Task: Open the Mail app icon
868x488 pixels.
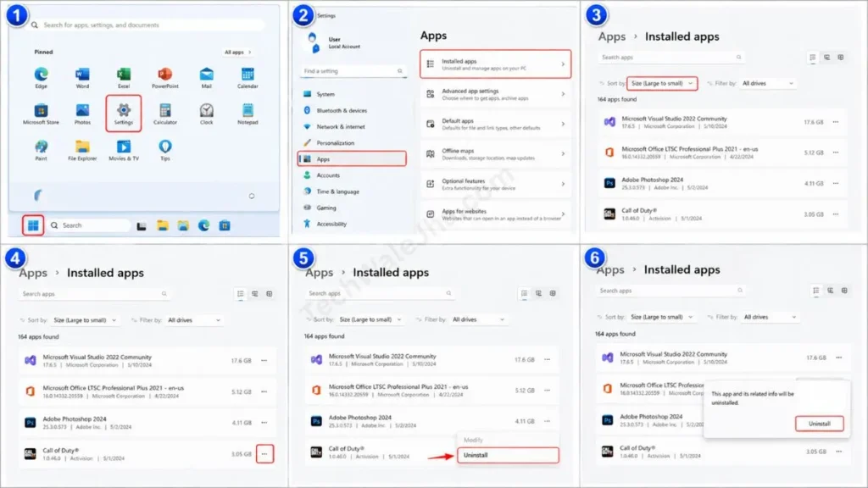Action: coord(207,77)
